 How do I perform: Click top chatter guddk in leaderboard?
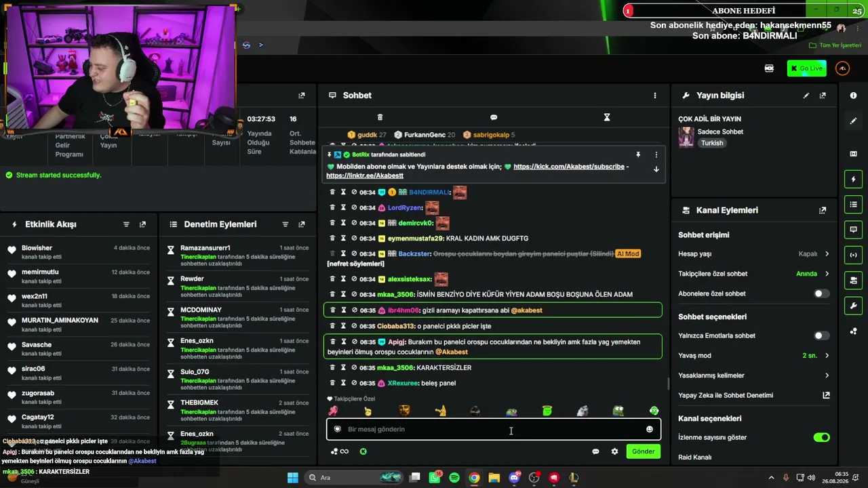click(366, 135)
